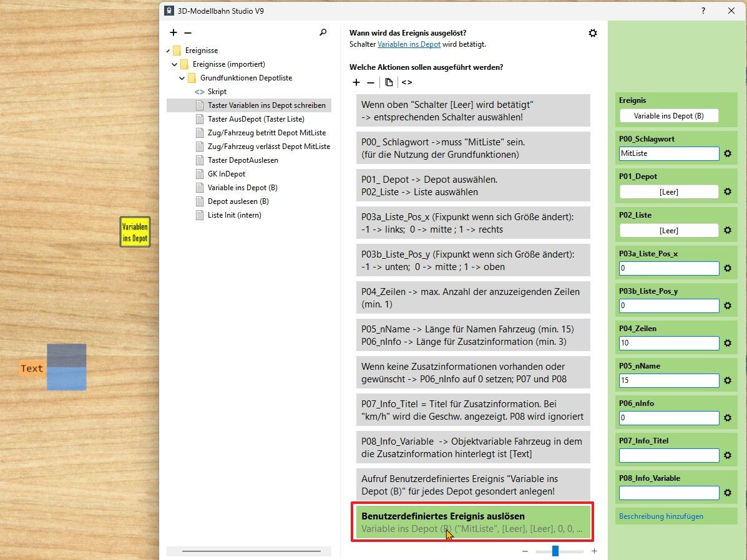
Task: Open the gear next to P04_Zeilen
Action: point(728,343)
